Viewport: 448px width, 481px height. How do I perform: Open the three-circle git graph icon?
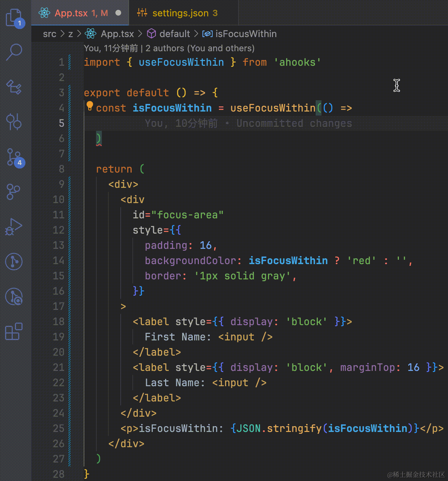14,191
